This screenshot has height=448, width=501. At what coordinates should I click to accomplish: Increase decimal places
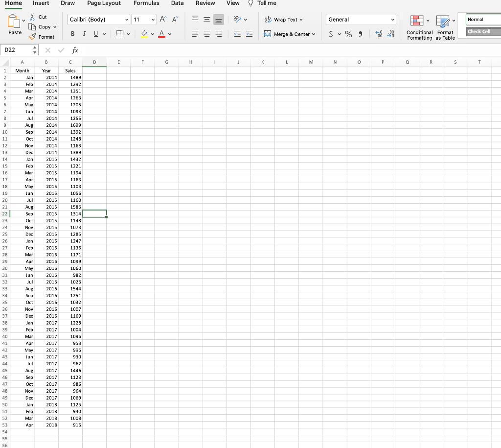point(378,34)
